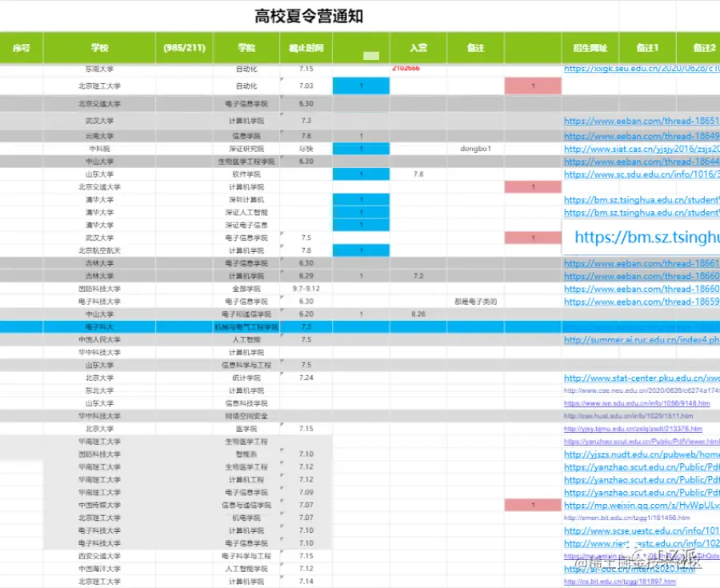Open the 中科院 siat.cas.cn link
This screenshot has height=588, width=720.
coord(640,148)
